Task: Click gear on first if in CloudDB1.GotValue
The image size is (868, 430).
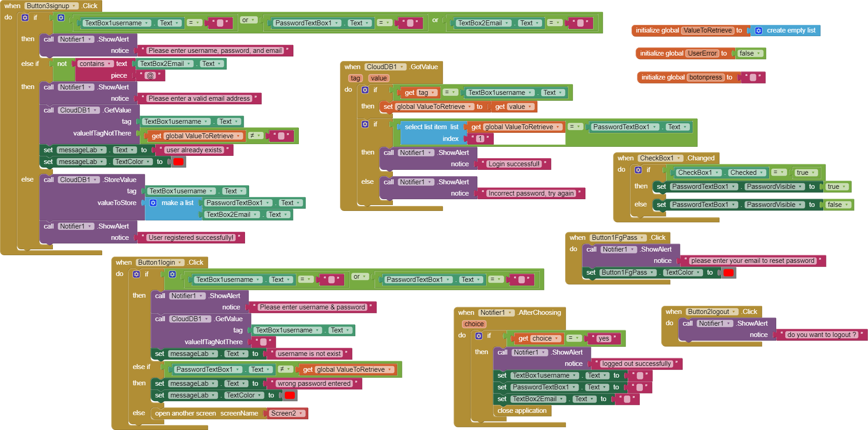Action: pos(365,90)
